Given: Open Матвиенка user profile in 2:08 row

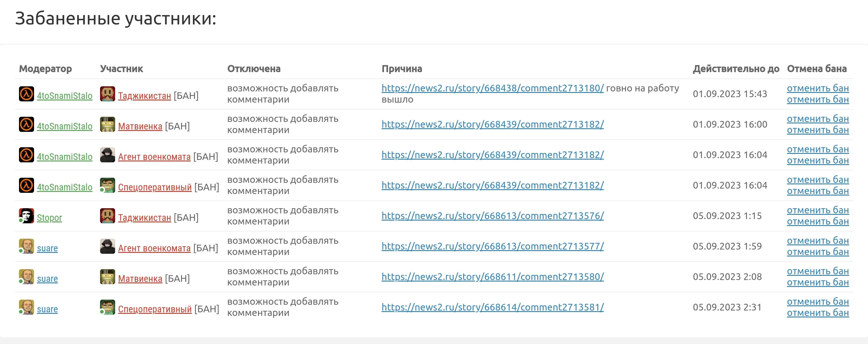Looking at the screenshot, I should coord(140,279).
